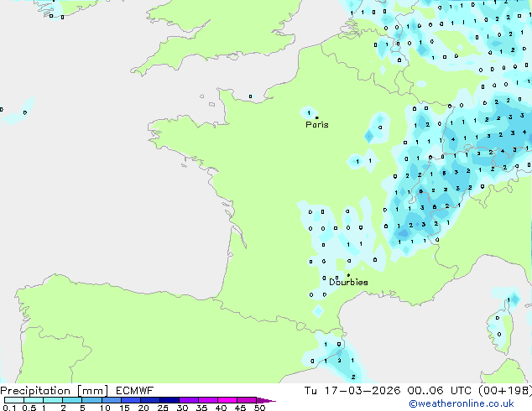The image size is (532, 411).
Task: Select the 45–50 mm legend swatch
Action: pyautogui.click(x=247, y=400)
